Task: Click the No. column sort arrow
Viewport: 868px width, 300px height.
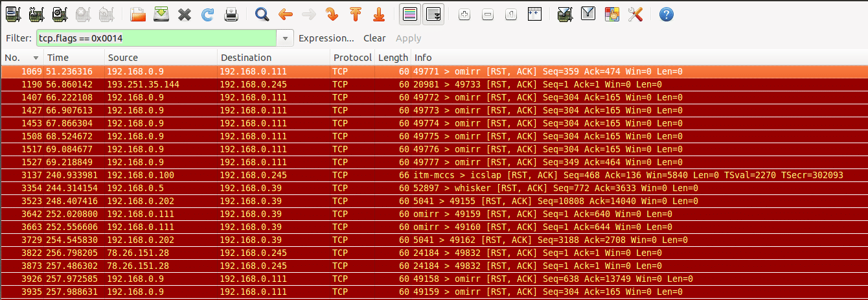Action: pyautogui.click(x=36, y=58)
